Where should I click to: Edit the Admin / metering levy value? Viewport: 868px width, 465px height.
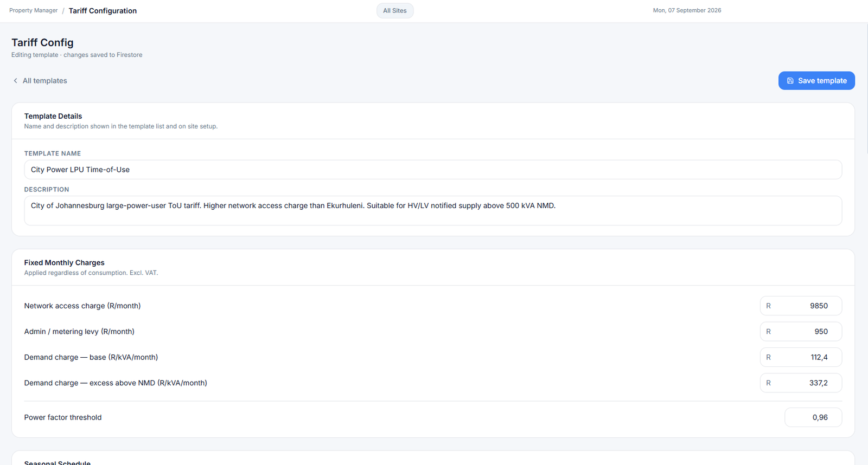coord(801,332)
